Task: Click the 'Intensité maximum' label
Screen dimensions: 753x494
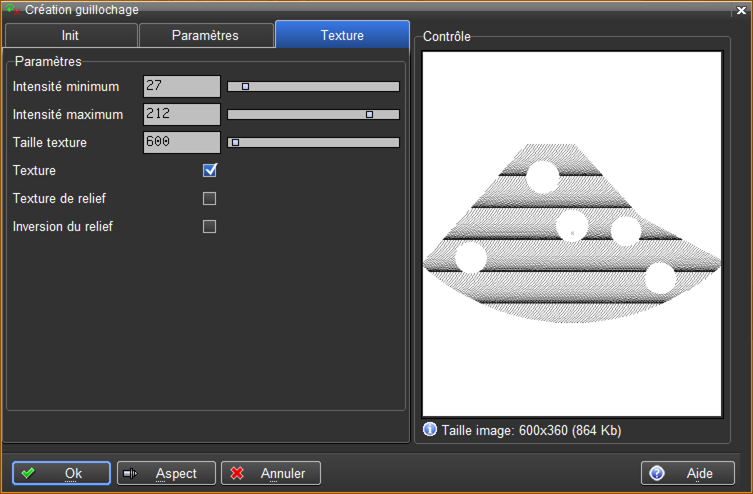Action: (68, 114)
